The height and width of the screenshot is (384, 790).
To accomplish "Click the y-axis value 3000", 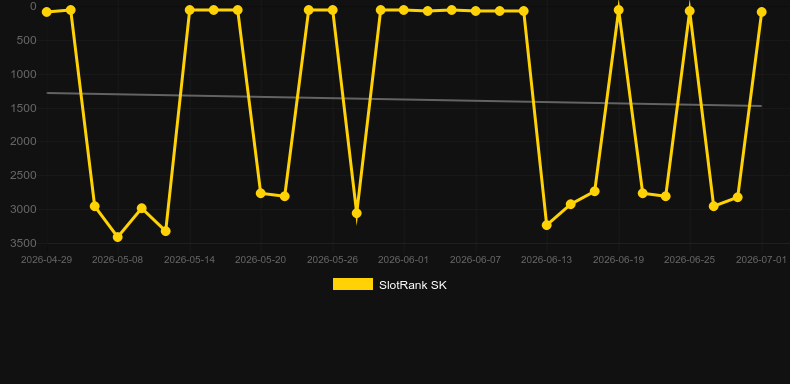I will click(24, 209).
